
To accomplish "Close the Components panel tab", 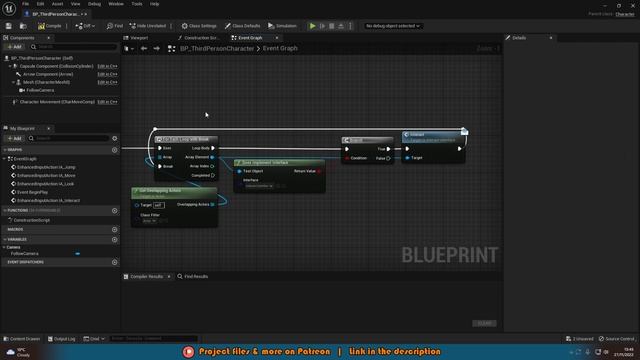I will tap(48, 38).
